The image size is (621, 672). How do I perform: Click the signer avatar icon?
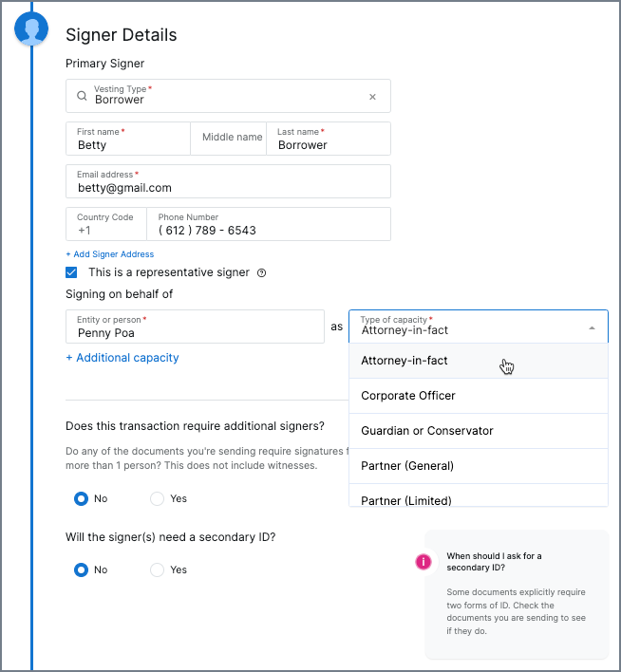tap(31, 28)
